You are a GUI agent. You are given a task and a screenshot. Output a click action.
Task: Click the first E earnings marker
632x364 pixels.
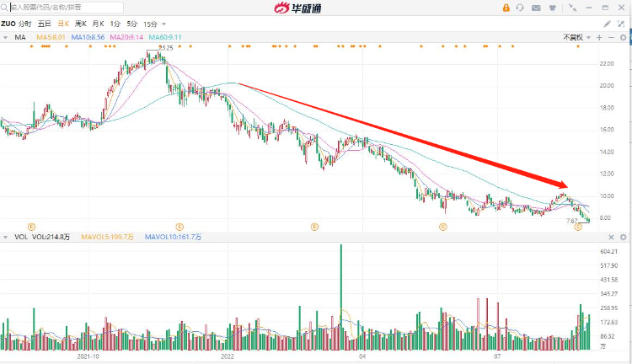click(x=31, y=226)
